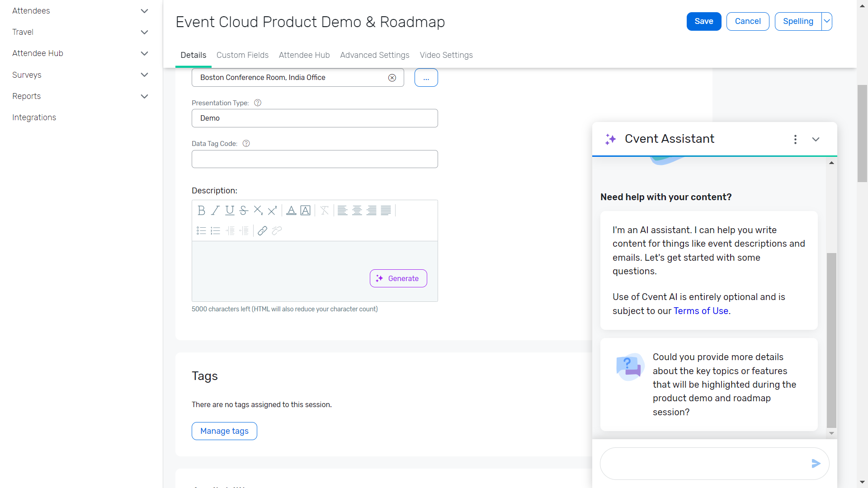Expand the Attendees sidebar section

(145, 11)
